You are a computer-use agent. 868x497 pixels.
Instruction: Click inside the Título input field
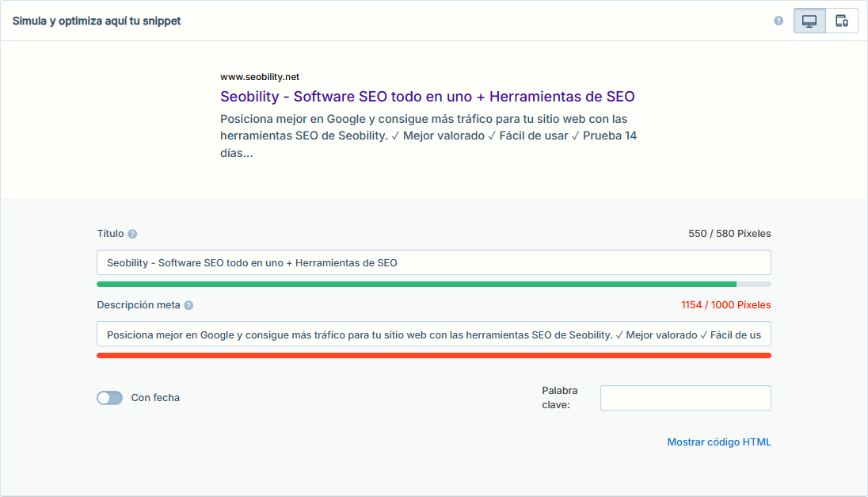tap(434, 262)
